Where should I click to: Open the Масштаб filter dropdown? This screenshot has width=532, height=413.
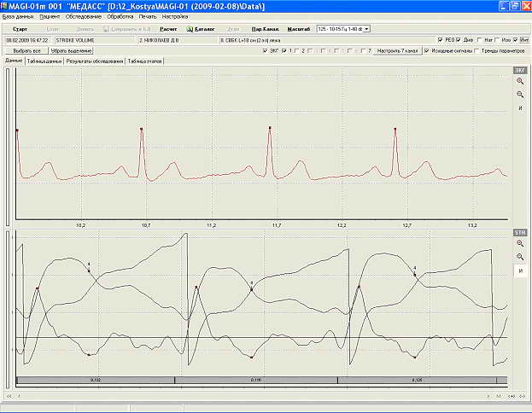pos(343,28)
